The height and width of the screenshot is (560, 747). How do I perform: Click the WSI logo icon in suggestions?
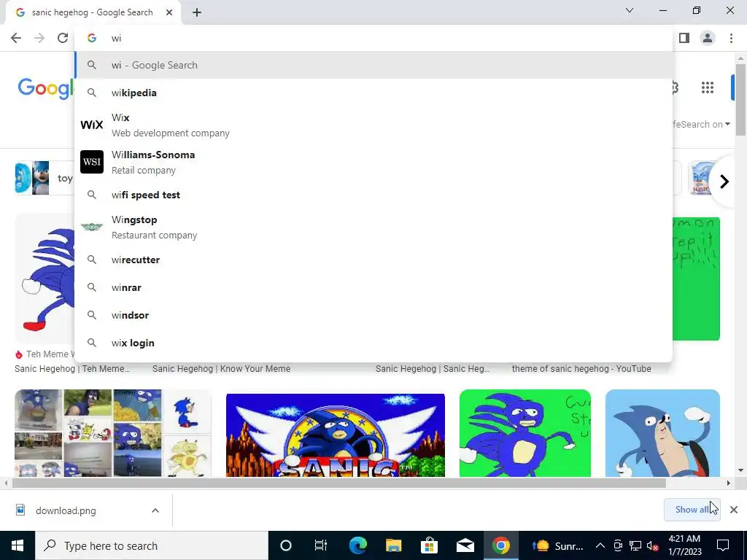(x=91, y=162)
